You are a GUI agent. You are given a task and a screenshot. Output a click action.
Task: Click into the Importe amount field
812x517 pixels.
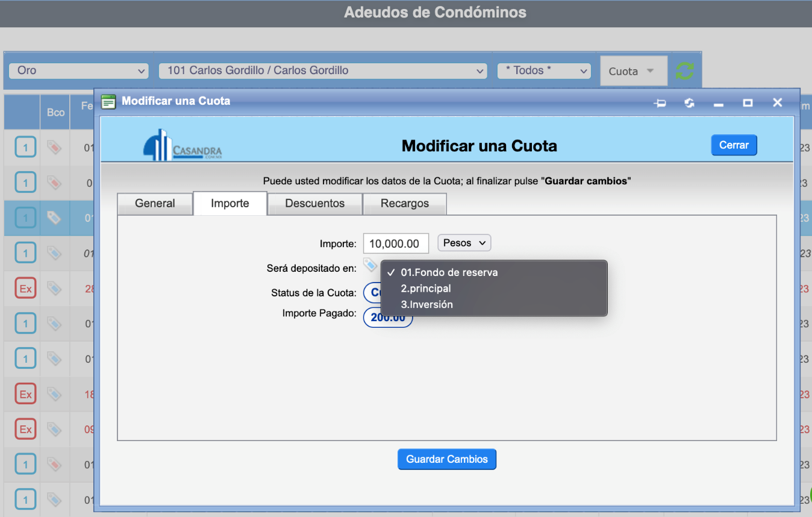[396, 243]
